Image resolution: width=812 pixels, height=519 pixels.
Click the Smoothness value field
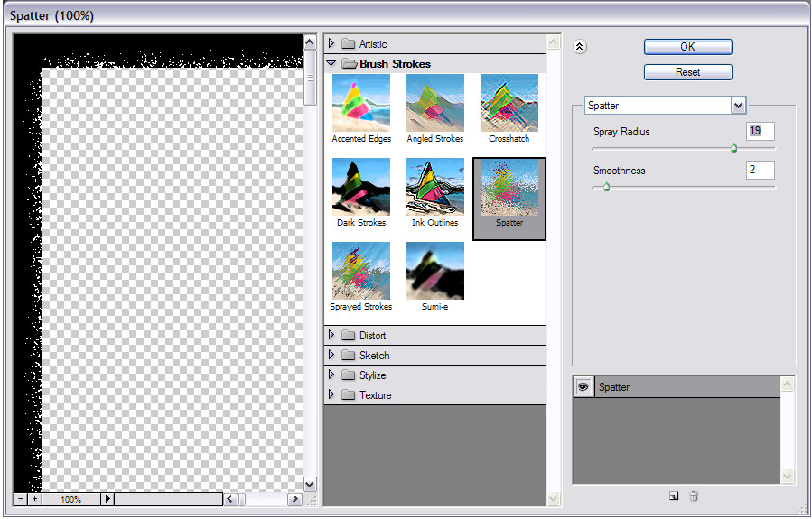[761, 170]
